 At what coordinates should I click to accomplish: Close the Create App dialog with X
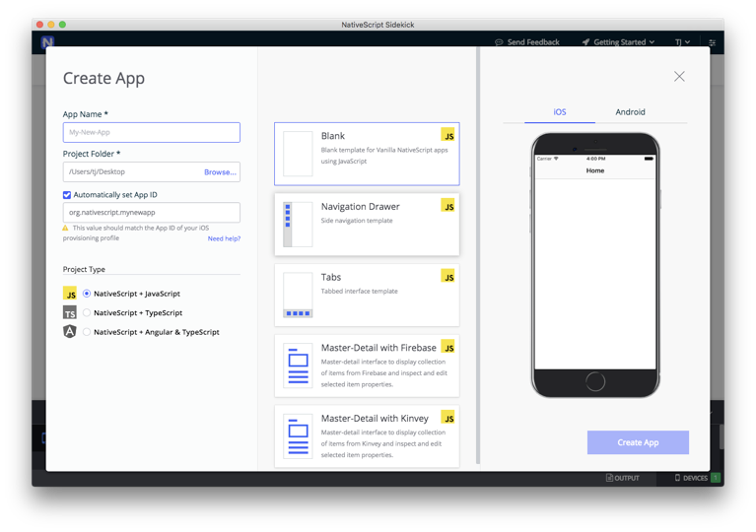[x=679, y=77]
